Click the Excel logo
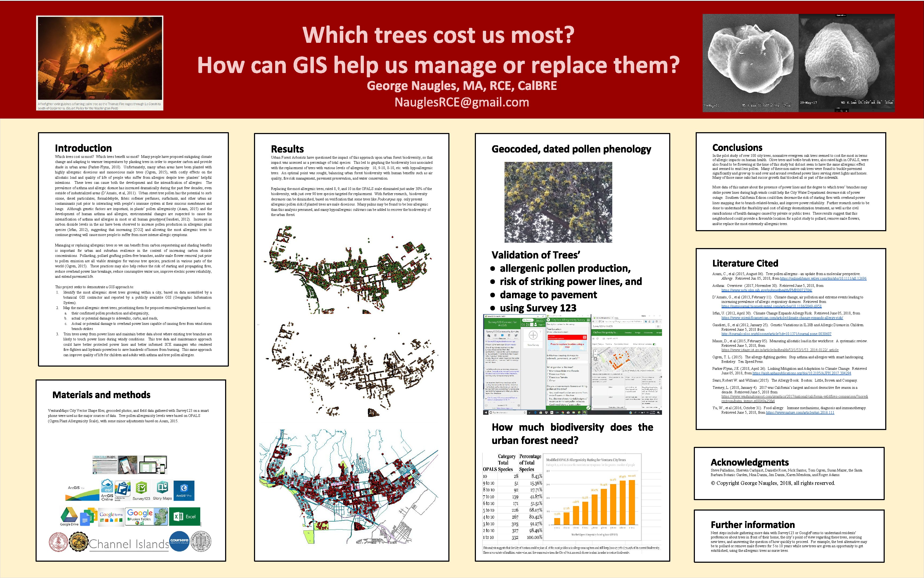 185,517
